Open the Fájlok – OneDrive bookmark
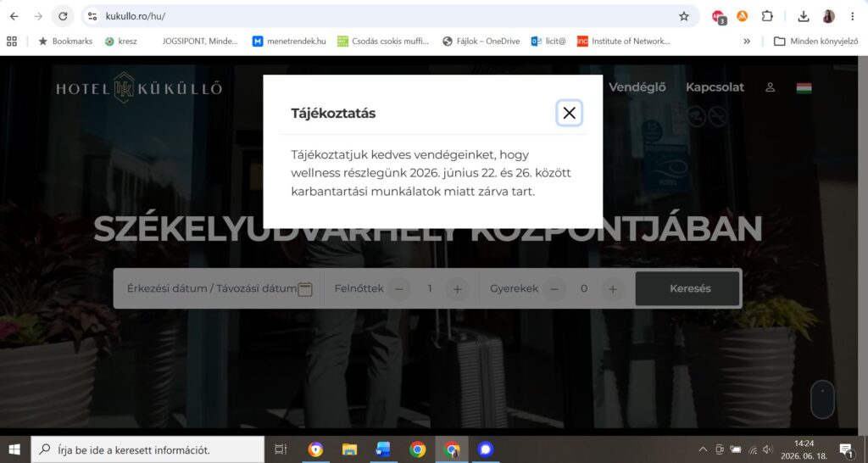 481,41
